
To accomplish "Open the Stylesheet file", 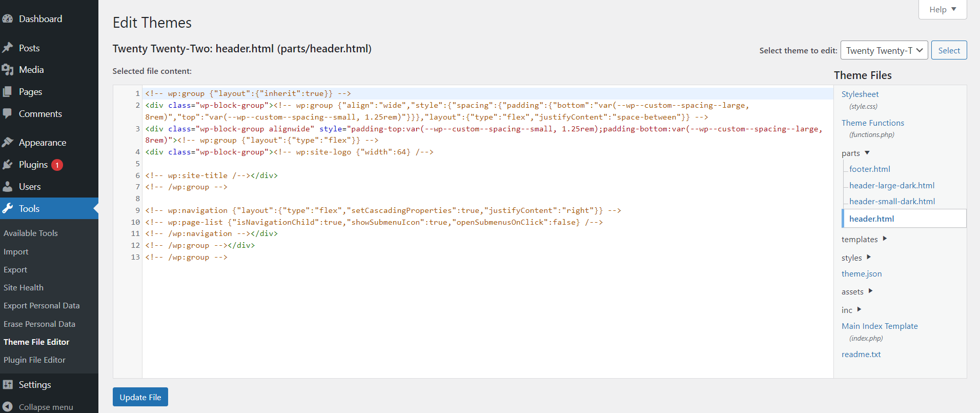I will tap(860, 94).
